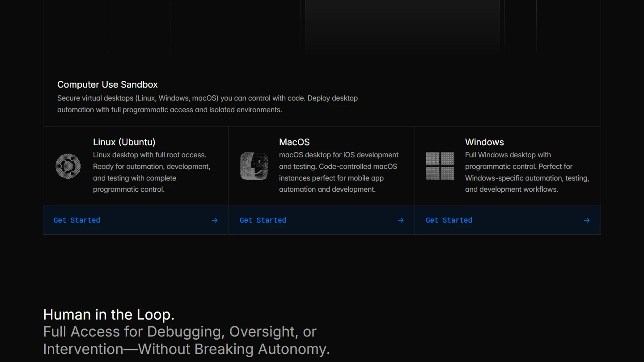
Task: Click the Linux desktop root access description
Action: tap(152, 172)
